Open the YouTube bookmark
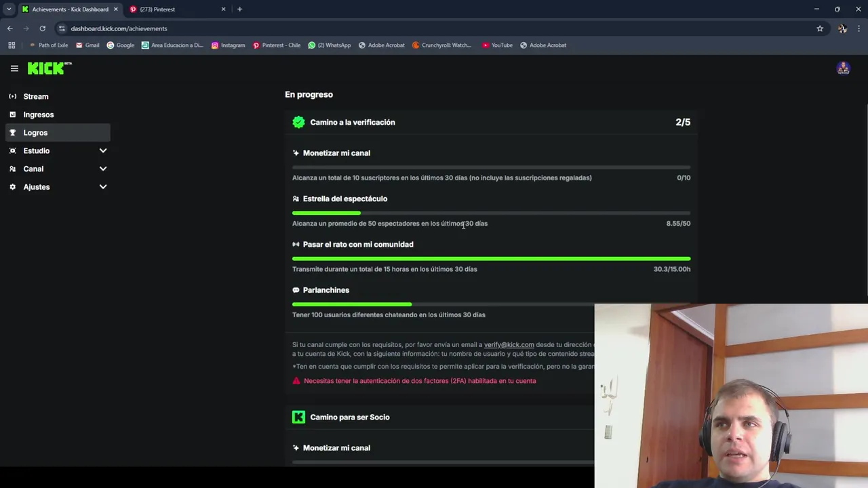Screen dimensions: 868x488 pos(497,45)
